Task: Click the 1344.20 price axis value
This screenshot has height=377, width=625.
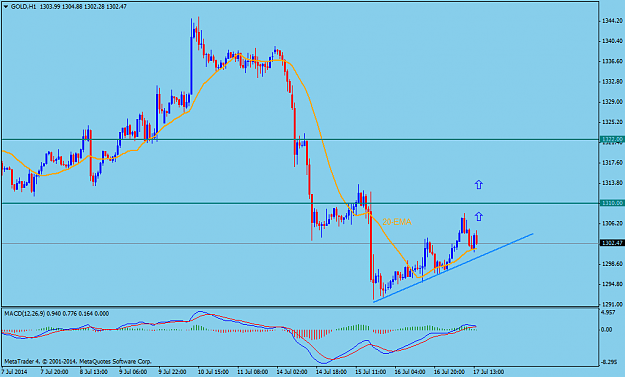Action: [x=613, y=21]
